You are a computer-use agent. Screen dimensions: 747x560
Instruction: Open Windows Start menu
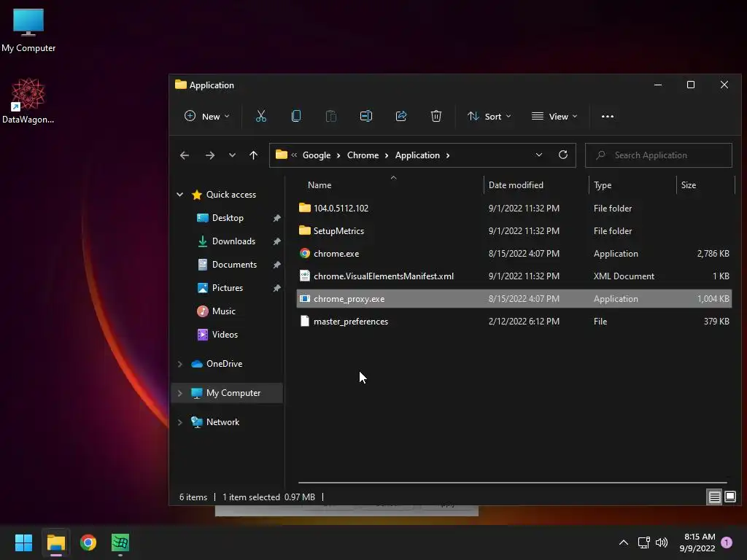point(23,542)
